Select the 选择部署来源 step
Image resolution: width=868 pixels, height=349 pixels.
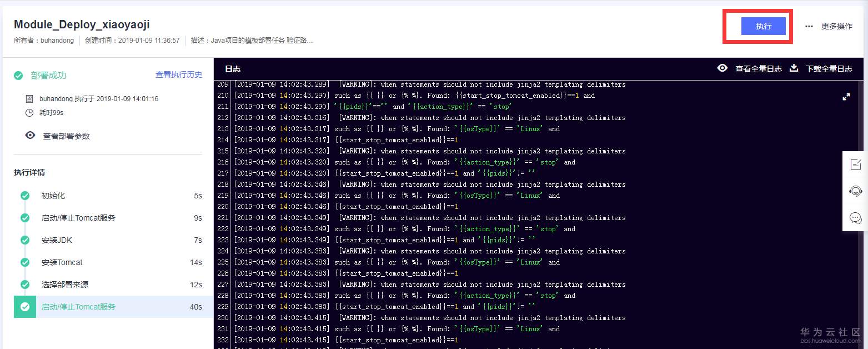coord(64,285)
